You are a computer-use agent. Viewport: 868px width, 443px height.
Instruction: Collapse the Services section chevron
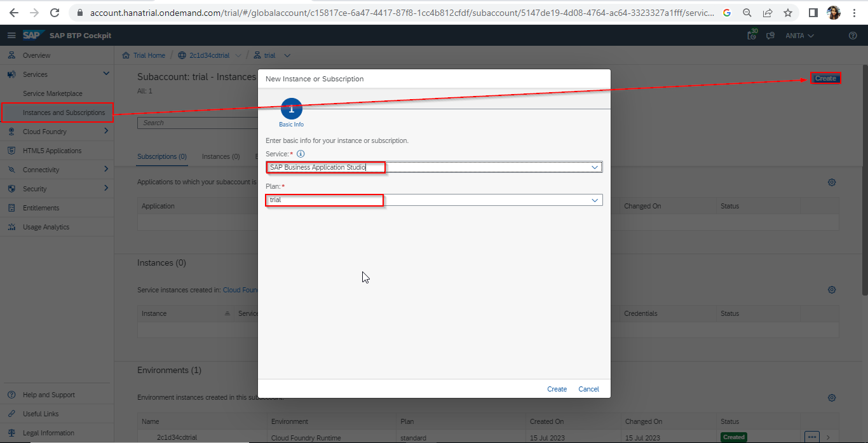tap(106, 74)
